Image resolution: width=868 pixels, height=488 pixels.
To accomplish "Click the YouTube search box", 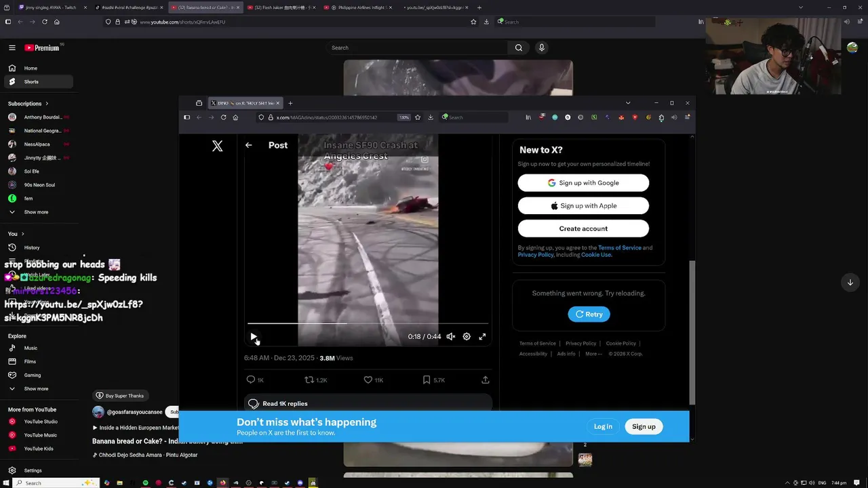I will pyautogui.click(x=416, y=47).
